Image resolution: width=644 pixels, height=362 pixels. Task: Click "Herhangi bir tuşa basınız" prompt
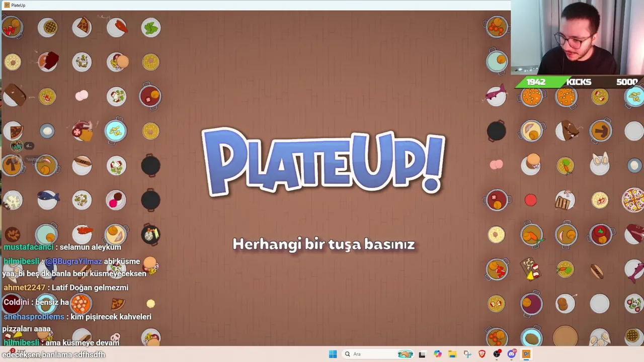tap(324, 245)
